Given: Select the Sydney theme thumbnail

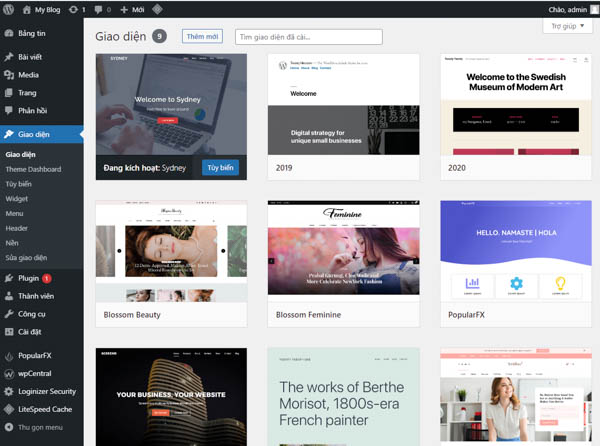Looking at the screenshot, I should [x=171, y=104].
